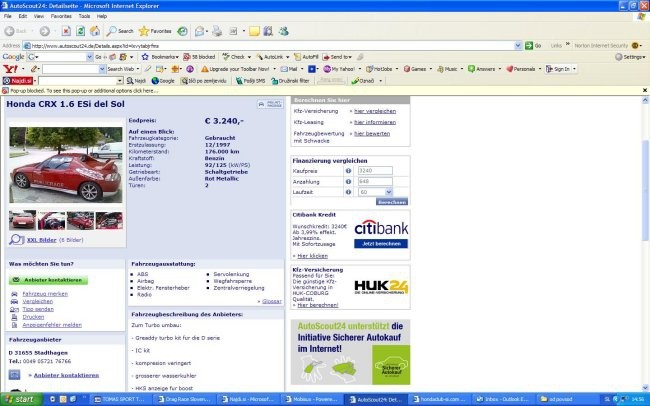650x406 pixels.
Task: Open the Laufzeit dropdown
Action: coord(388,192)
